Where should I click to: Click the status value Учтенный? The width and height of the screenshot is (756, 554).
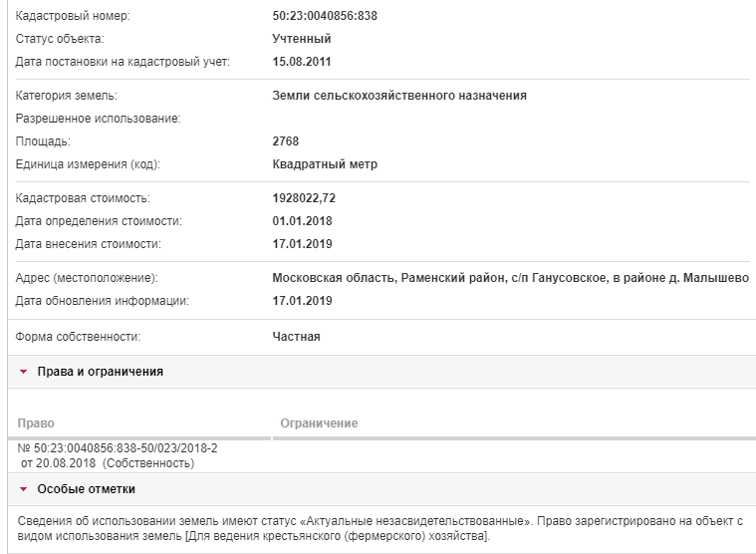pyautogui.click(x=302, y=39)
